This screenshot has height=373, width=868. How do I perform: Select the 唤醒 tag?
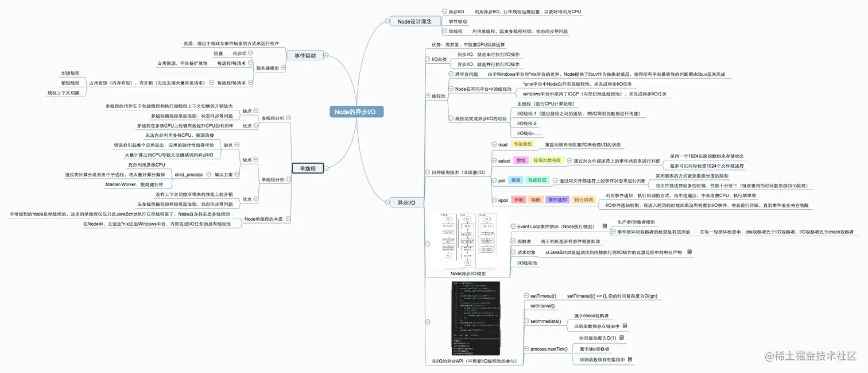coord(536,200)
